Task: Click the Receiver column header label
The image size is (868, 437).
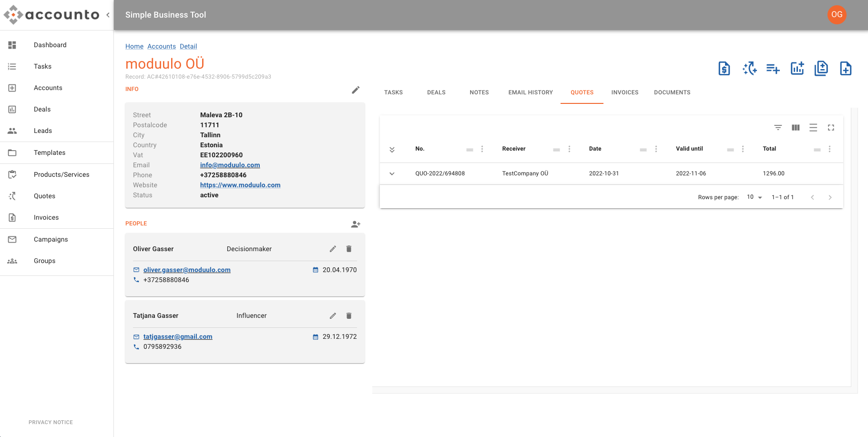Action: coord(514,149)
